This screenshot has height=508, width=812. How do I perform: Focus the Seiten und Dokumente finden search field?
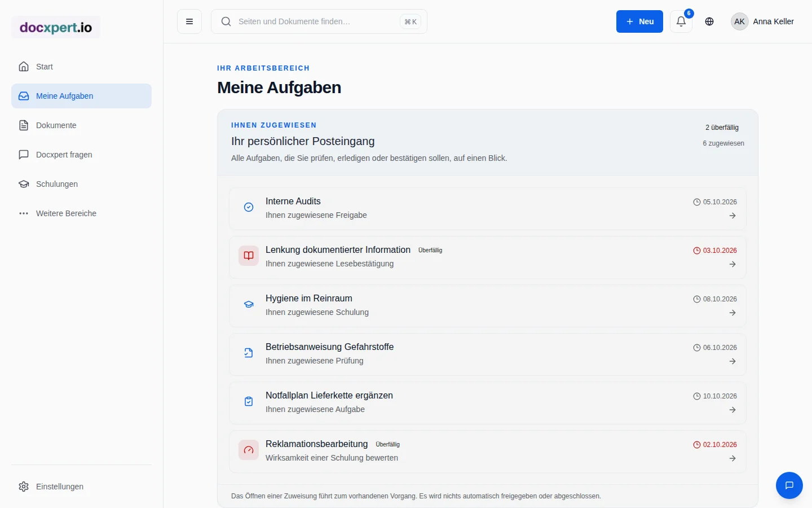[x=319, y=21]
